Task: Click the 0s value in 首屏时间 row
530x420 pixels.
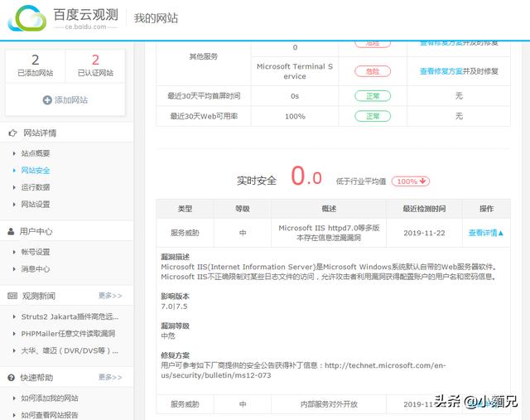Action: [x=295, y=96]
